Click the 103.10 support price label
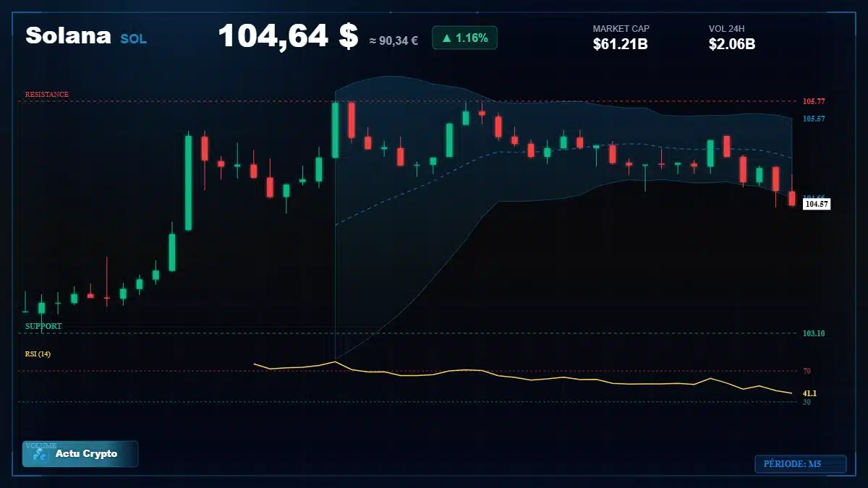The width and height of the screenshot is (868, 488). [814, 333]
